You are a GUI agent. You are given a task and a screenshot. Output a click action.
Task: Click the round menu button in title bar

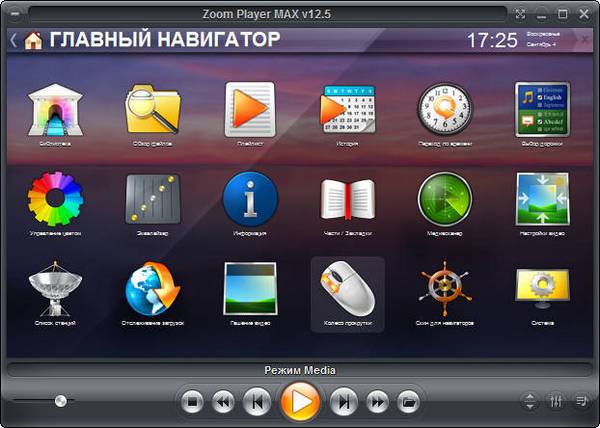coord(15,15)
